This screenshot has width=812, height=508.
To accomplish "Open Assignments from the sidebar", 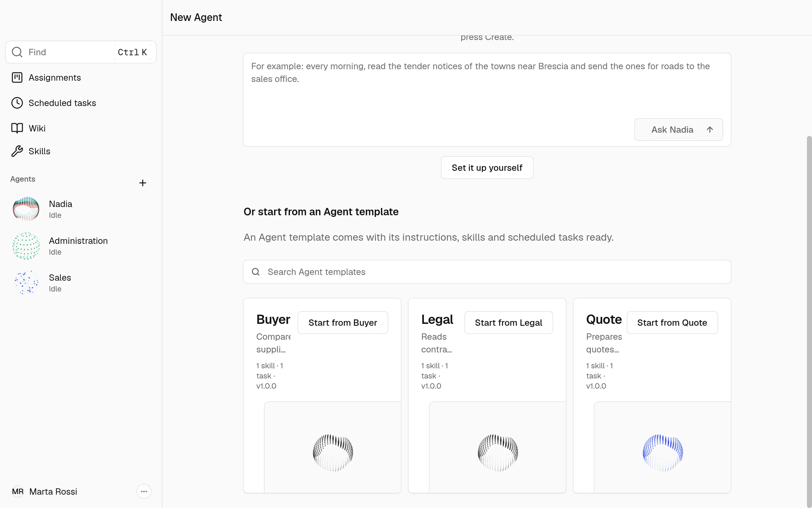I will coord(81,77).
